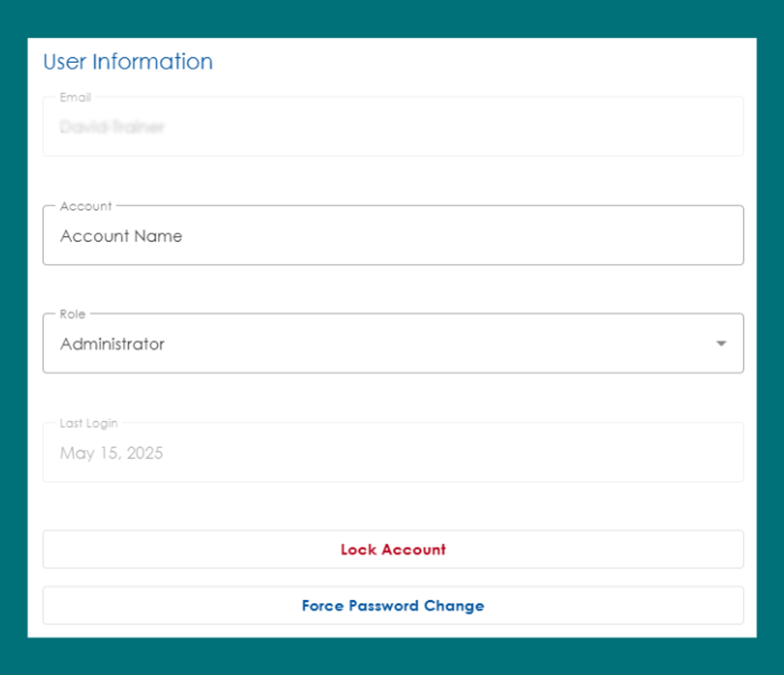Click the Account Name text value
This screenshot has height=675, width=784.
[x=121, y=236]
